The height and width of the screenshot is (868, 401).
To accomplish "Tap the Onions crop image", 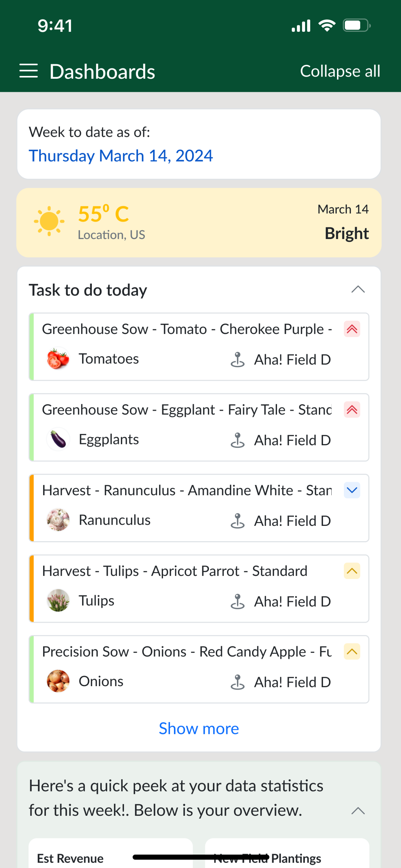I will tap(58, 681).
